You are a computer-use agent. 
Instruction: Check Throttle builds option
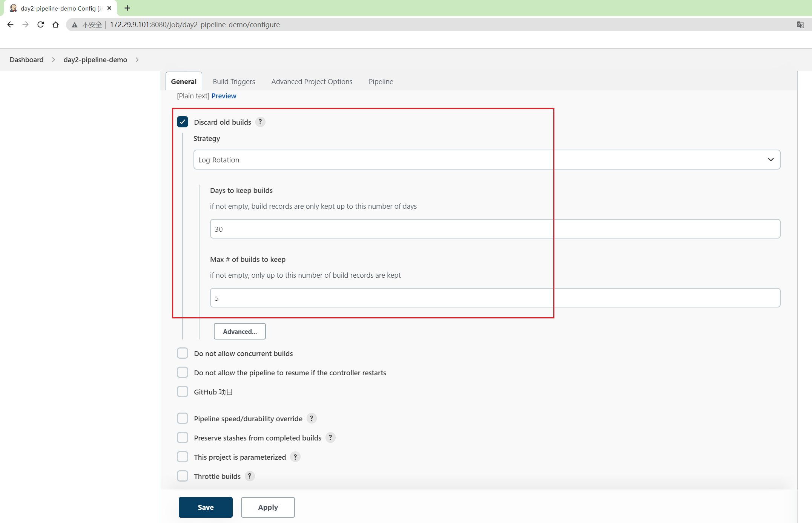(x=183, y=476)
